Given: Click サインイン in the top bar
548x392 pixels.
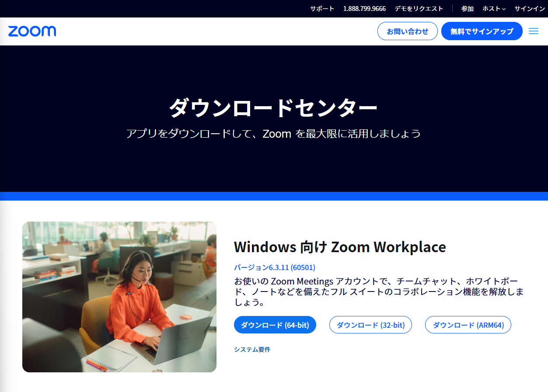Looking at the screenshot, I should click(529, 9).
